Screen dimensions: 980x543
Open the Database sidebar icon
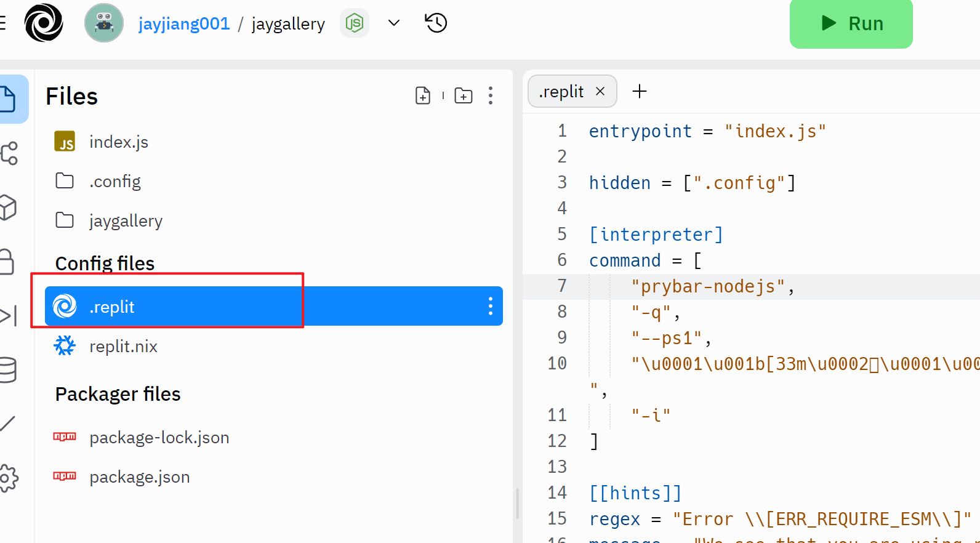8,370
